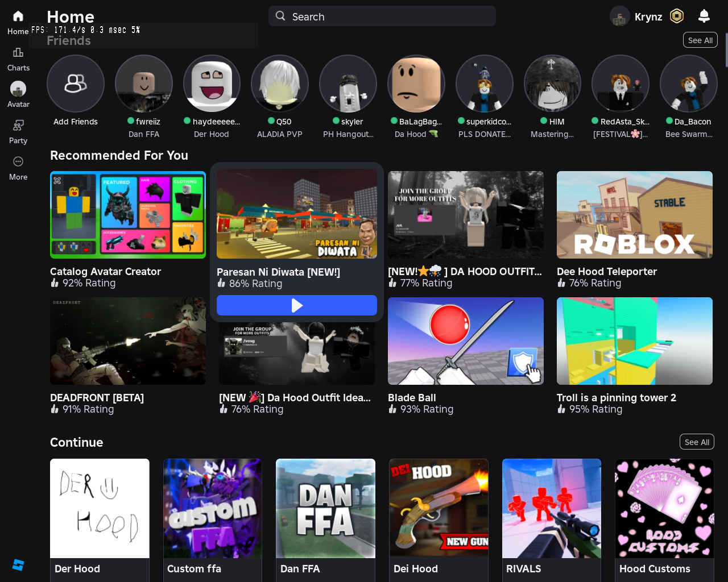The image size is (728, 582).
Task: Click the Add Friends circle icon
Action: point(76,84)
